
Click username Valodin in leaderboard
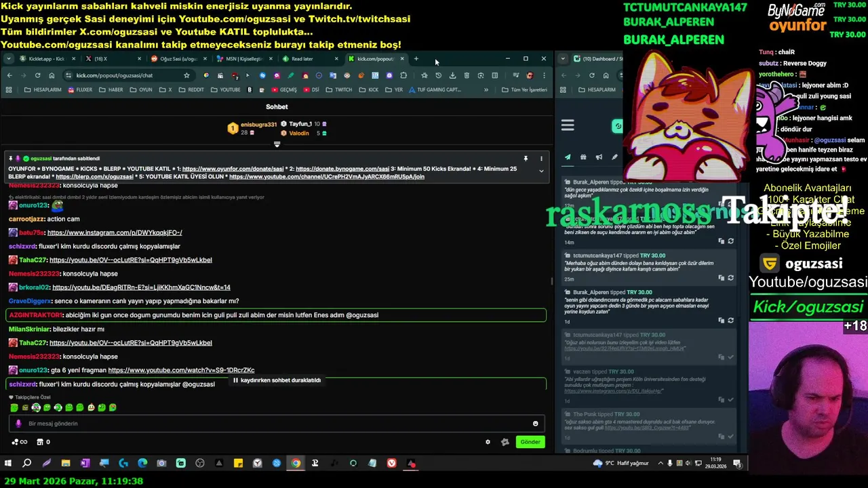point(299,134)
